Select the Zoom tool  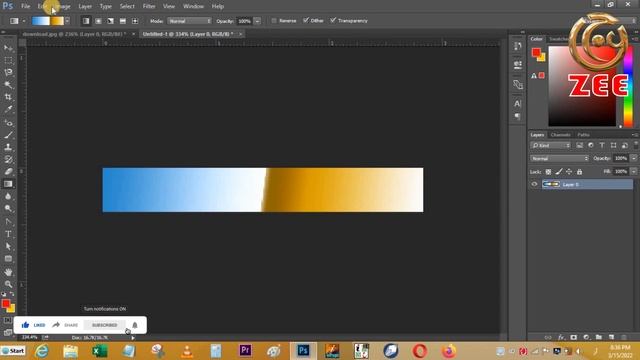tap(8, 284)
